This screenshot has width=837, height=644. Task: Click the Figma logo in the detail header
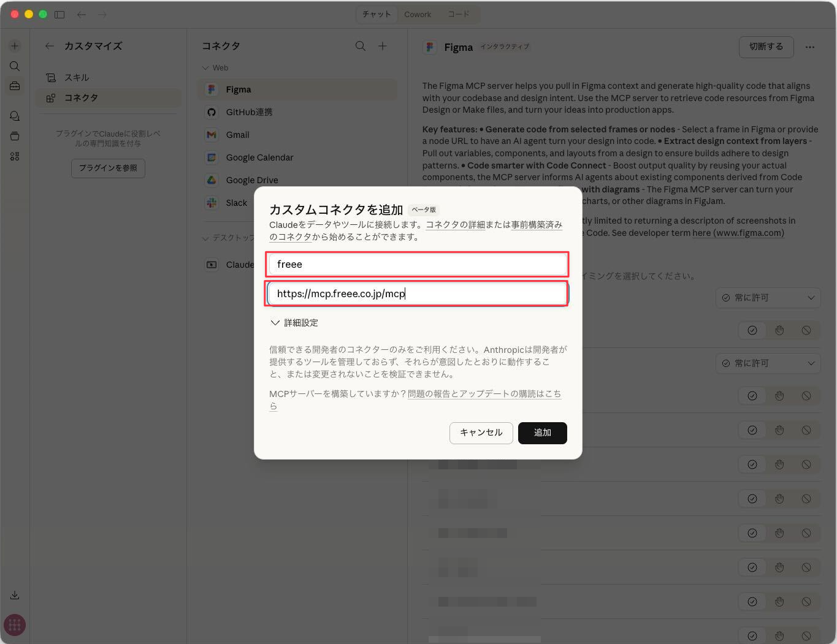(430, 47)
